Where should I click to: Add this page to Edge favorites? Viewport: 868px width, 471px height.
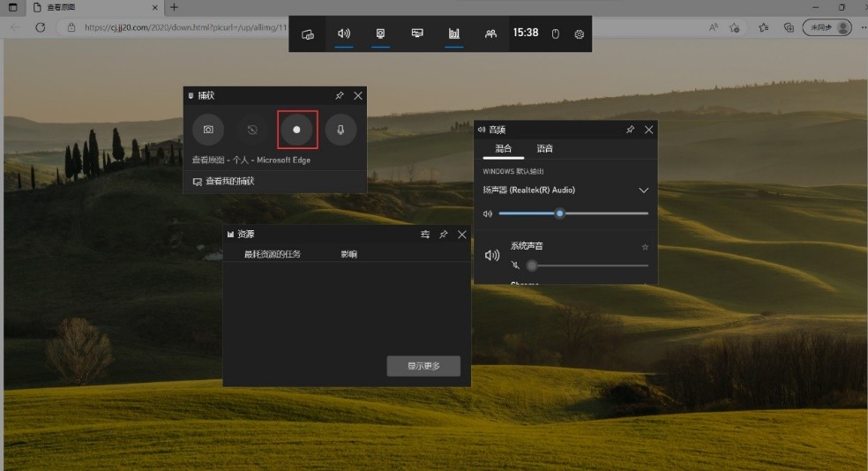[x=735, y=27]
